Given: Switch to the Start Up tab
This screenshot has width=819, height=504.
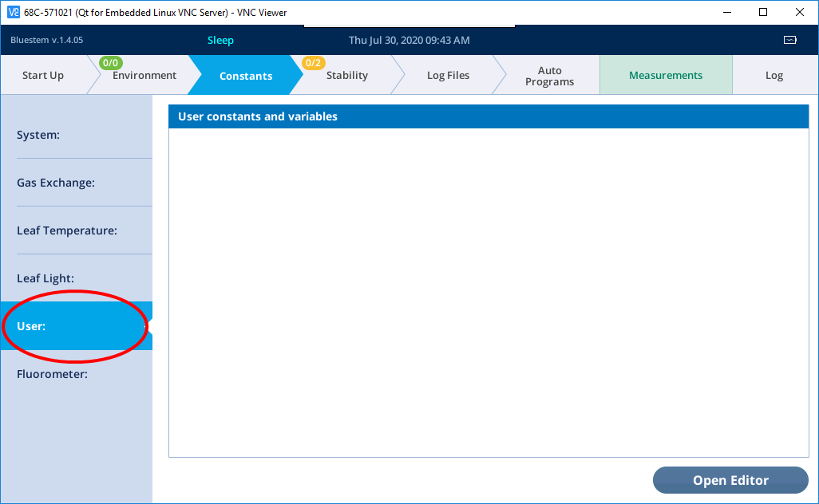Looking at the screenshot, I should coord(43,76).
